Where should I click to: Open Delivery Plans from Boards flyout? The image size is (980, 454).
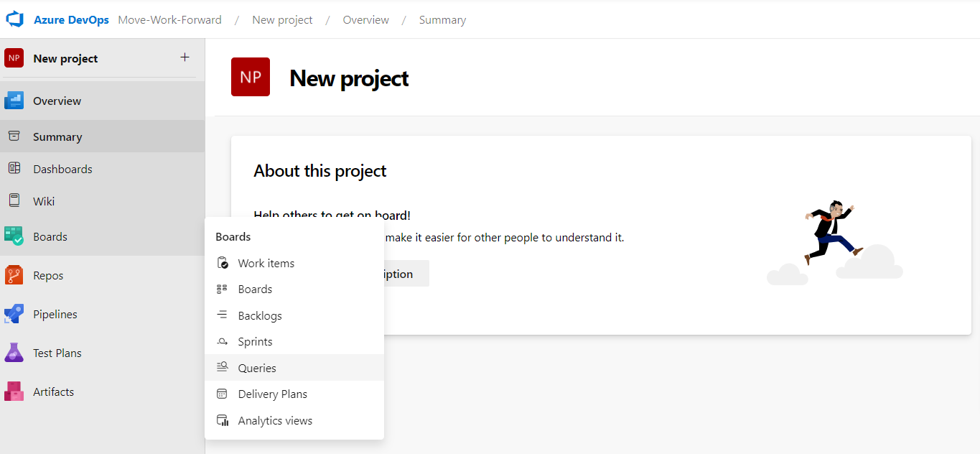(x=272, y=394)
